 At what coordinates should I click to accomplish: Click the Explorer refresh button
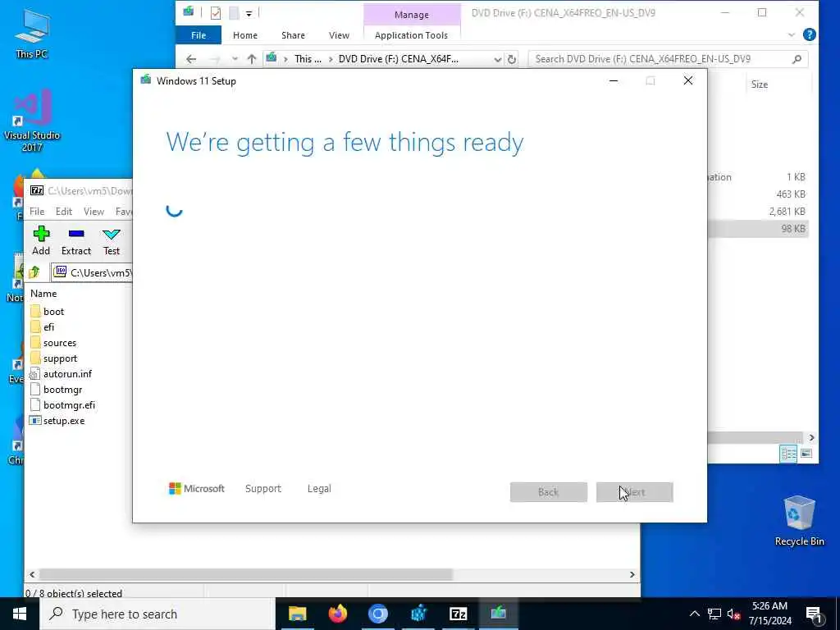click(512, 59)
